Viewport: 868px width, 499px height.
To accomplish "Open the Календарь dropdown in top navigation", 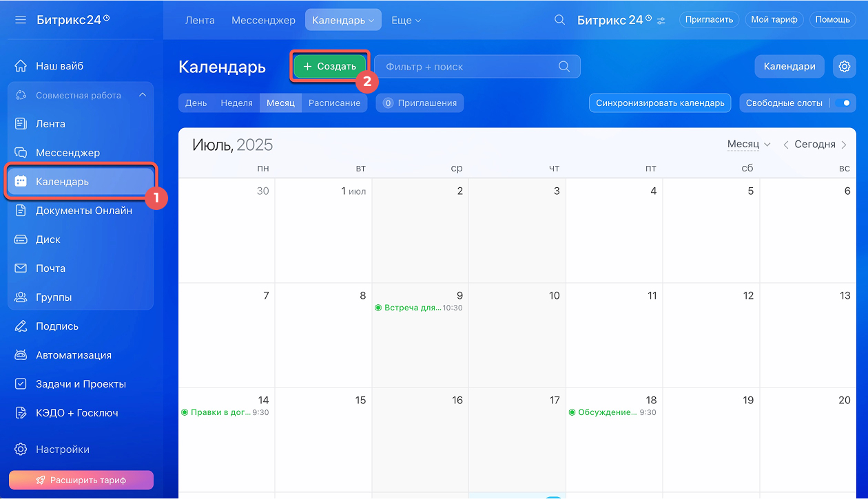I will pos(343,20).
